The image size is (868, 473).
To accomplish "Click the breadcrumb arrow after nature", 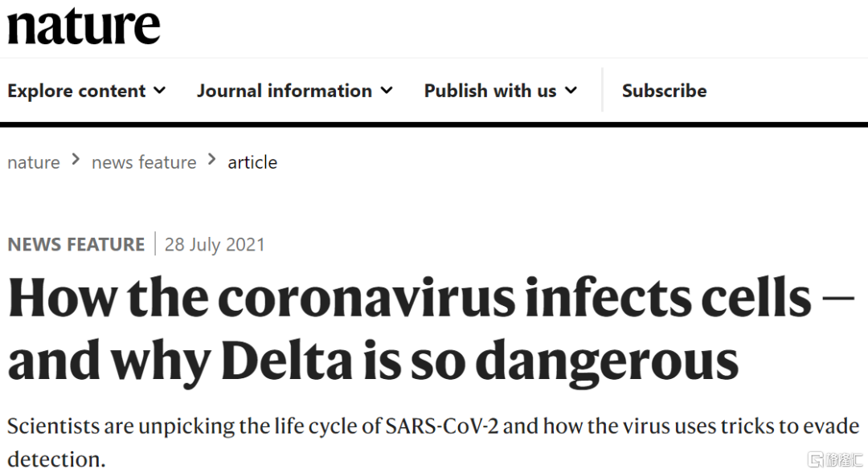I will (76, 160).
